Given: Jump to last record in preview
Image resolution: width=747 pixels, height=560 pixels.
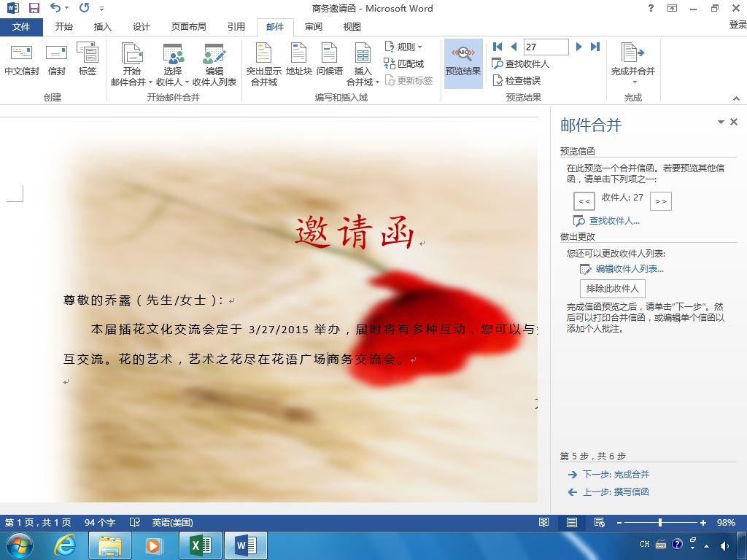Looking at the screenshot, I should tap(595, 47).
